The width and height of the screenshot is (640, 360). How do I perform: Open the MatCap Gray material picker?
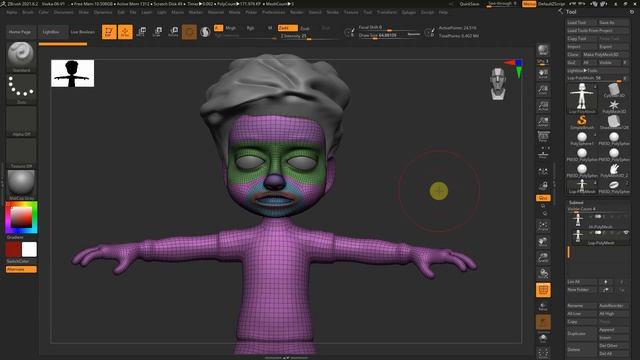pyautogui.click(x=21, y=185)
